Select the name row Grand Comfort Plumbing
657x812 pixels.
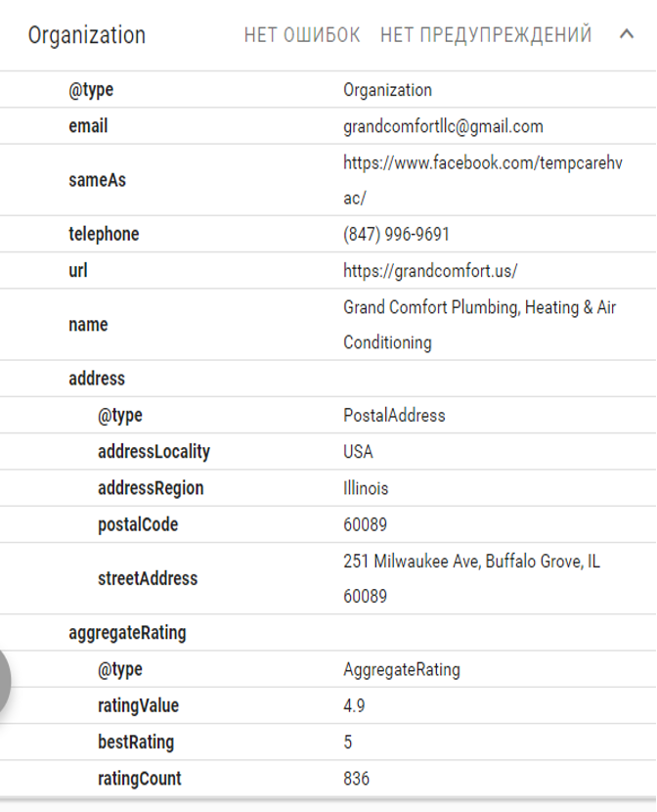tap(328, 325)
